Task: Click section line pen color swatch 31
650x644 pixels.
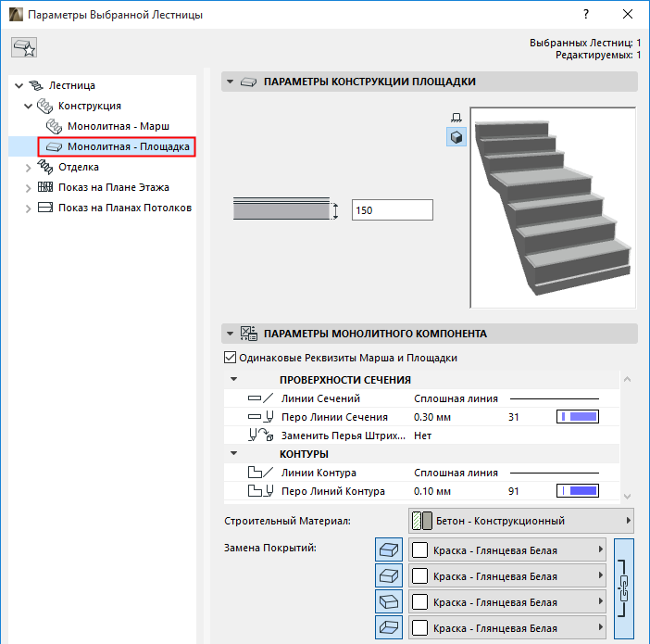Action: pyautogui.click(x=578, y=417)
